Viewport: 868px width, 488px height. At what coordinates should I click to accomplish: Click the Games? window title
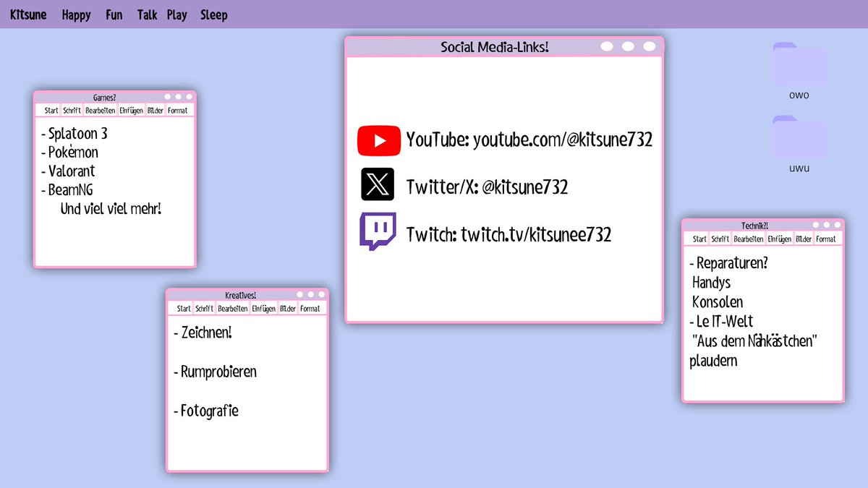[105, 97]
